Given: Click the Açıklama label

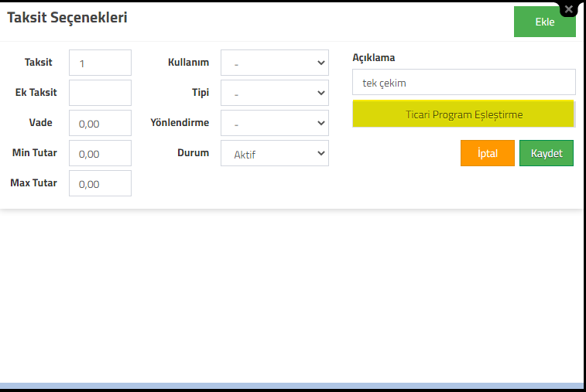Looking at the screenshot, I should pyautogui.click(x=374, y=57).
